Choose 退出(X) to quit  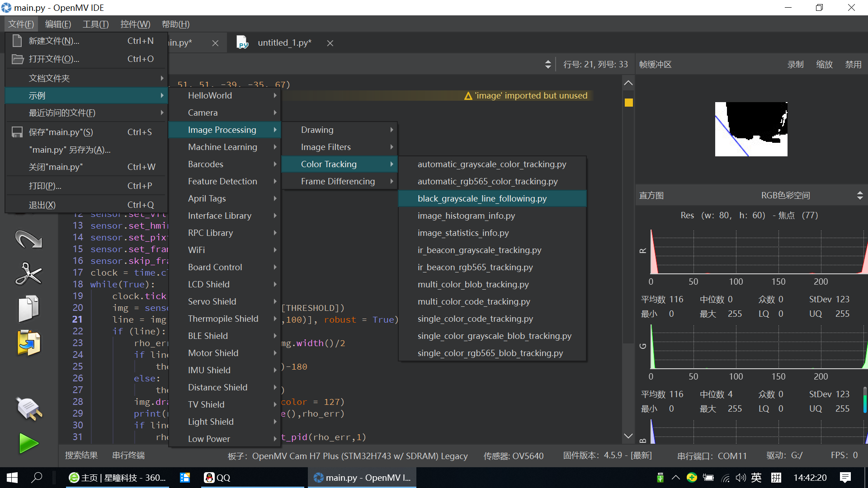coord(86,205)
